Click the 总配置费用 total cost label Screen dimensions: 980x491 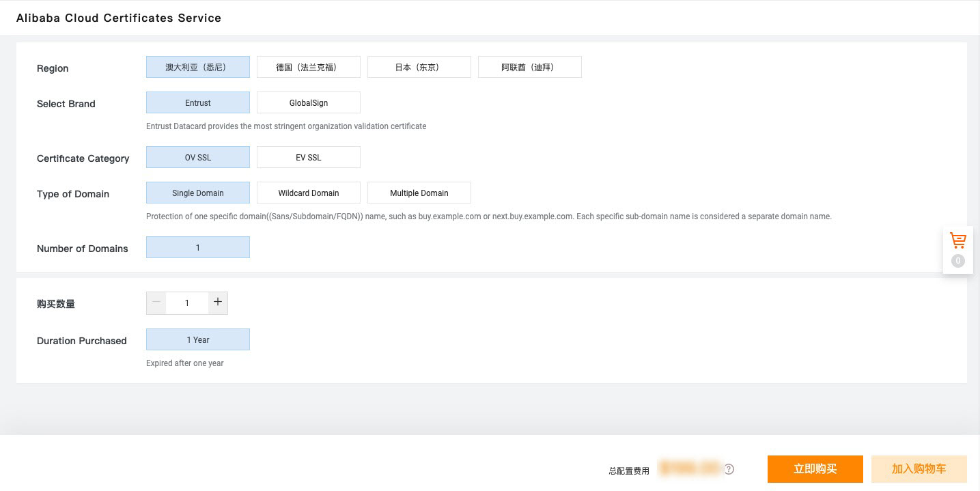629,471
